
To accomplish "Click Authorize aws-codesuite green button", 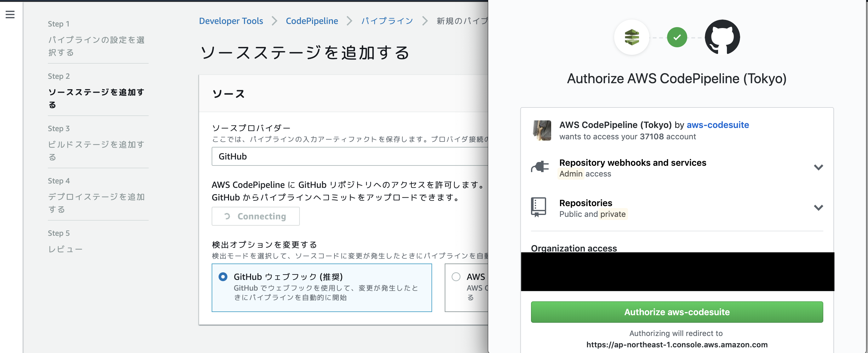I will (677, 312).
